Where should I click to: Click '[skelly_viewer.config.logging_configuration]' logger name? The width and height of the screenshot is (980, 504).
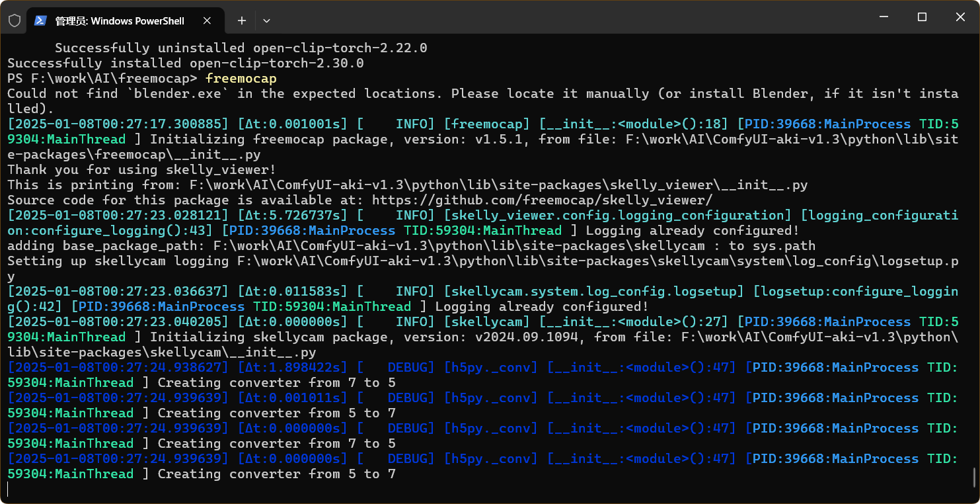[x=618, y=215]
